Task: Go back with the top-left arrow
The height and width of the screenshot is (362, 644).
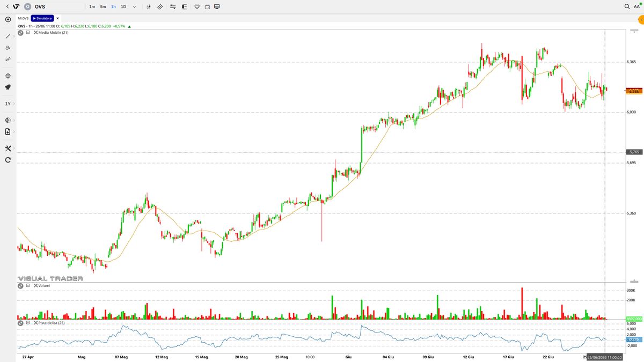Action: [8, 6]
